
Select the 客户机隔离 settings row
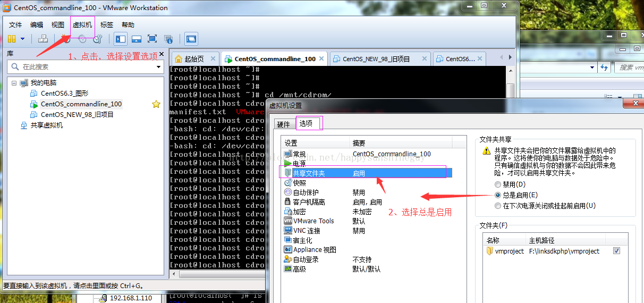(367, 202)
